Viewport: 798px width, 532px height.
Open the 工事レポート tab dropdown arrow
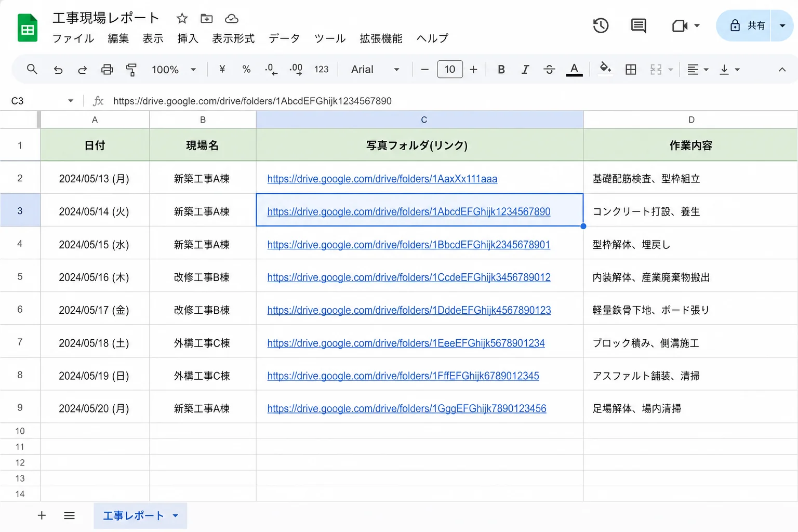coord(176,515)
